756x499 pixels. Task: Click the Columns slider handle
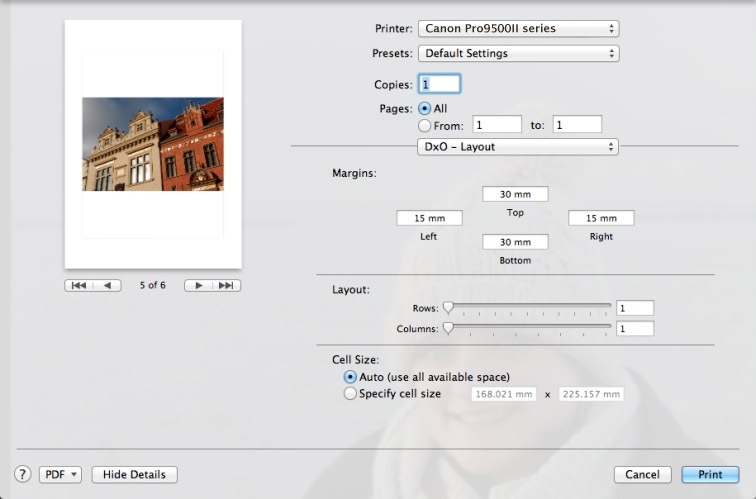(448, 328)
